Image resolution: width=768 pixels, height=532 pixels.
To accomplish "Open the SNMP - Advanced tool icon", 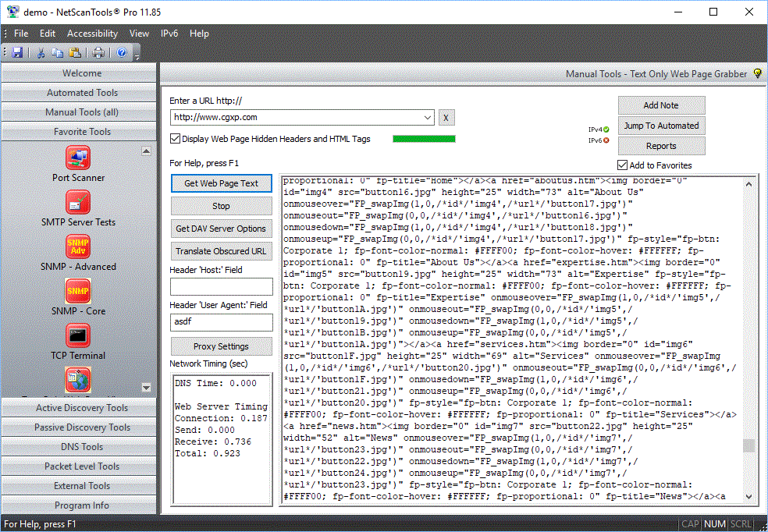I will 78,246.
